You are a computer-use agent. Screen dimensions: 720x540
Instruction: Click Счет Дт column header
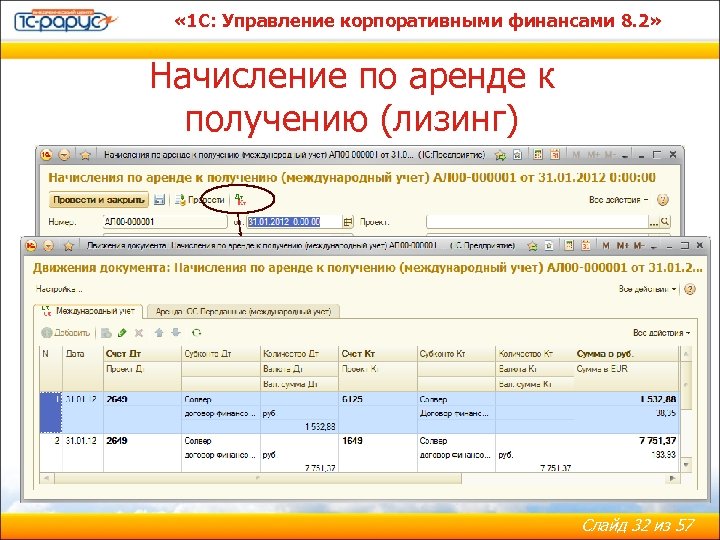pos(142,354)
